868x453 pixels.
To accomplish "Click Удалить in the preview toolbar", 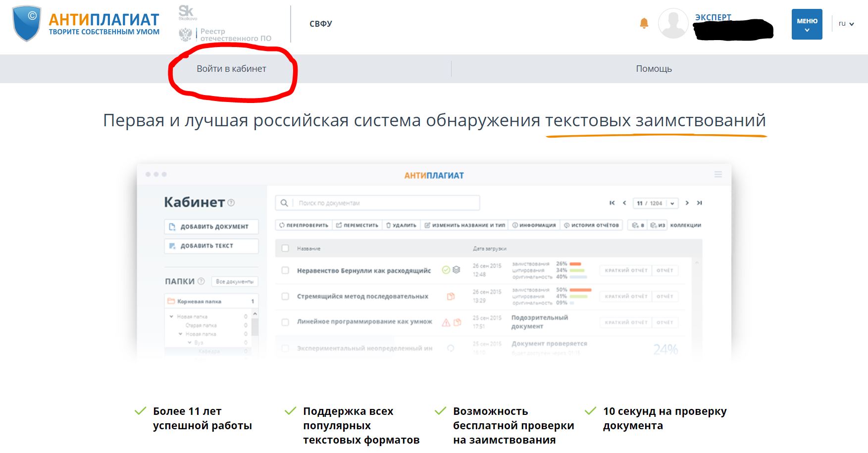I will [x=401, y=225].
